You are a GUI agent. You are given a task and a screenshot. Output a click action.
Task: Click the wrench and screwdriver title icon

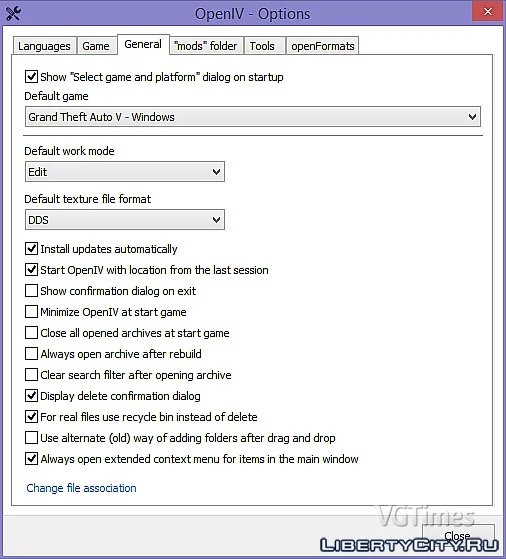(14, 14)
